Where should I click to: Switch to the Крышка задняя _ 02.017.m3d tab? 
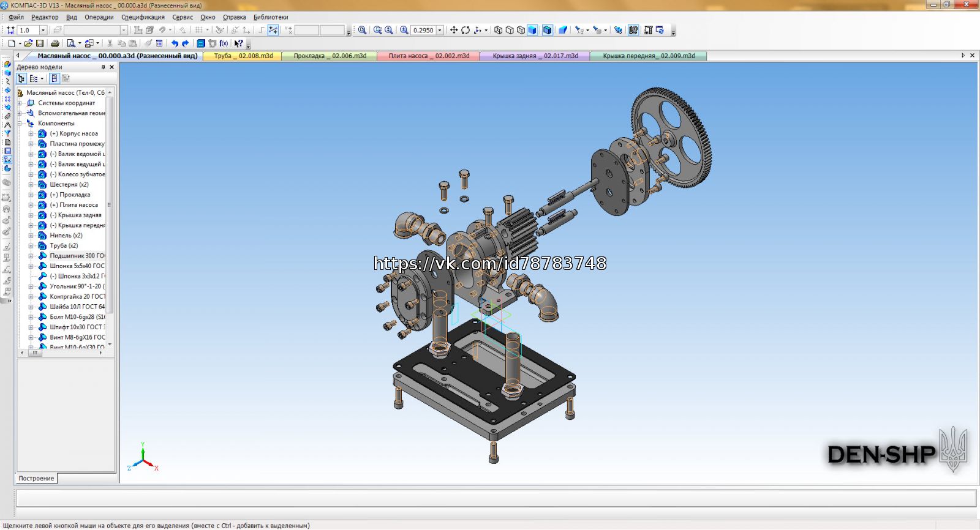[x=535, y=56]
